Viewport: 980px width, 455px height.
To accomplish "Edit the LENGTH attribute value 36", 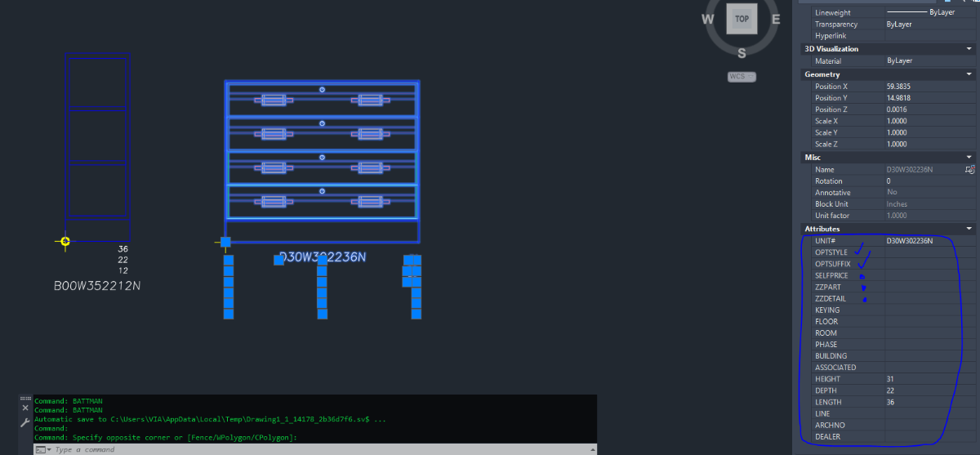I will (930, 401).
